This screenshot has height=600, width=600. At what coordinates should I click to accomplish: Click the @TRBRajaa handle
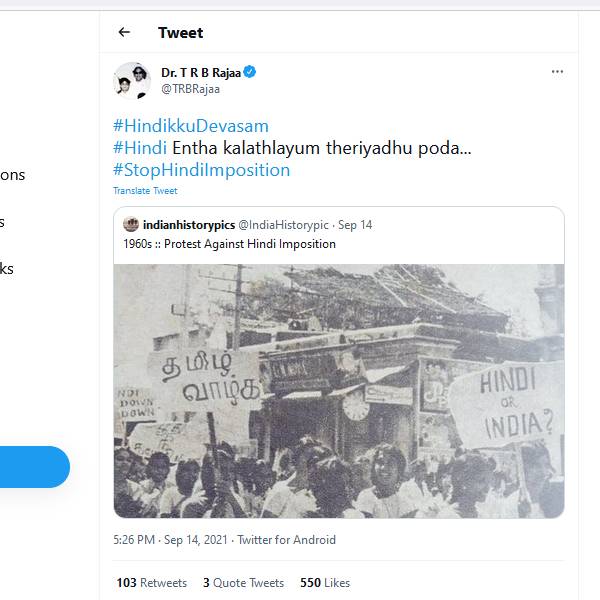(190, 89)
